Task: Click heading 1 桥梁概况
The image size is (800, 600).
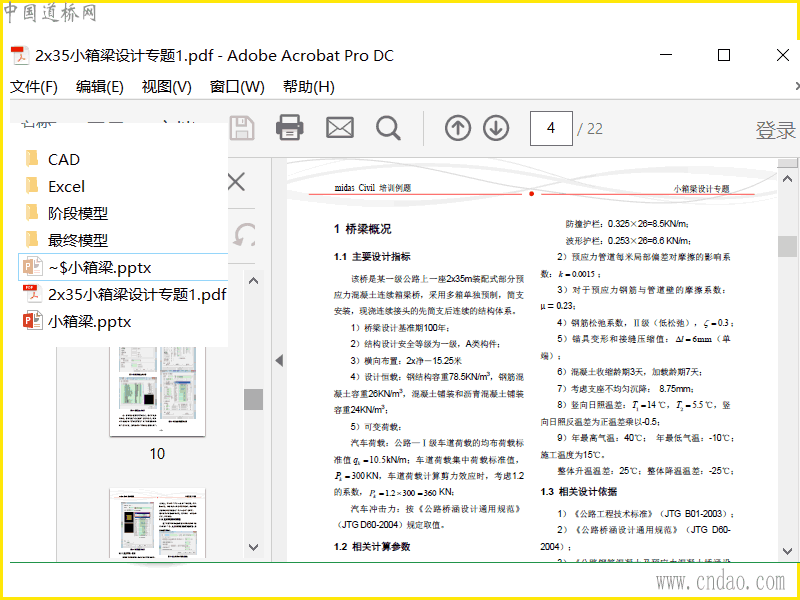Action: pos(363,229)
